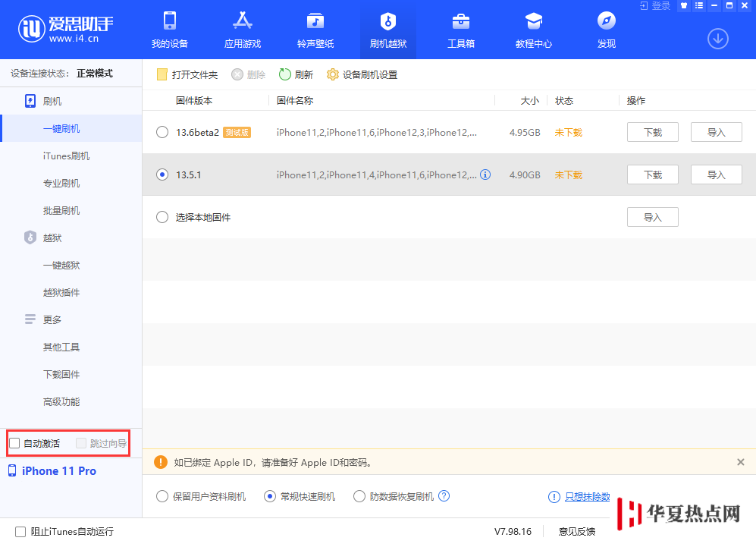Click the info icon before 只想抹除数
The width and height of the screenshot is (756, 544).
coord(554,497)
